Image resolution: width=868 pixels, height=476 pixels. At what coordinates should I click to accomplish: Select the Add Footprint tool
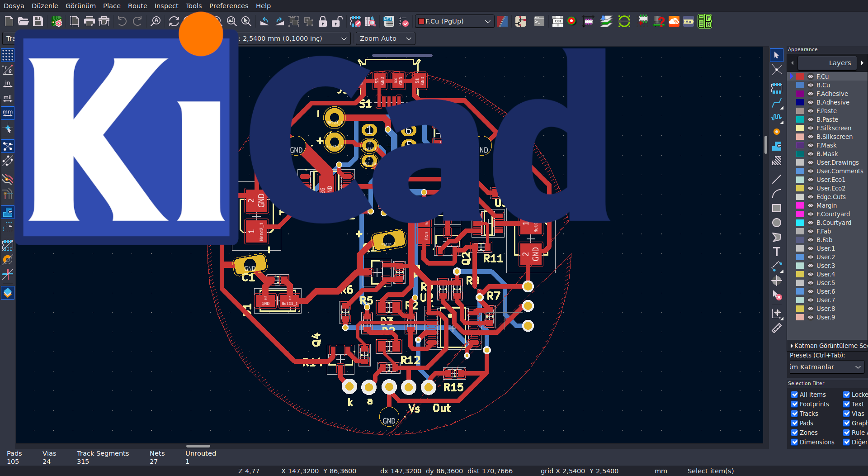777,88
